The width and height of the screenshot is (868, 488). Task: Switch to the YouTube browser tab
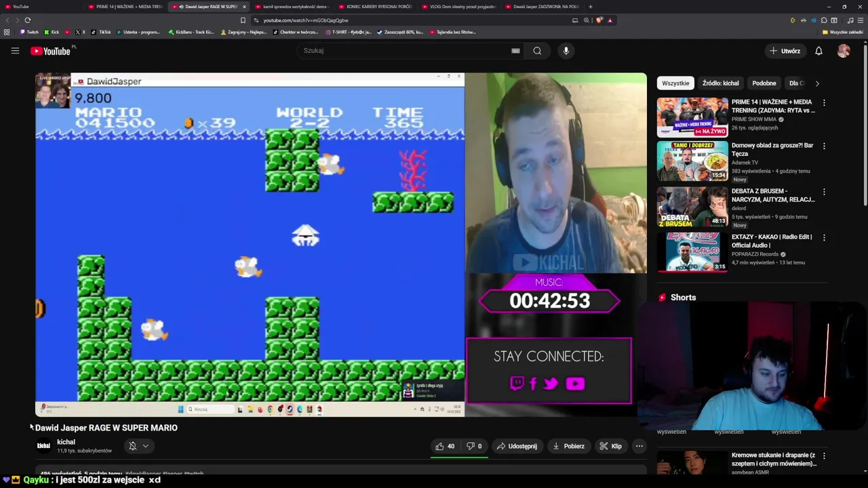[41, 7]
